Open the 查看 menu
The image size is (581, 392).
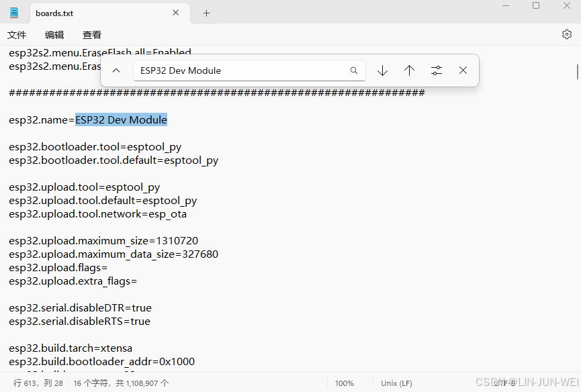(x=91, y=35)
